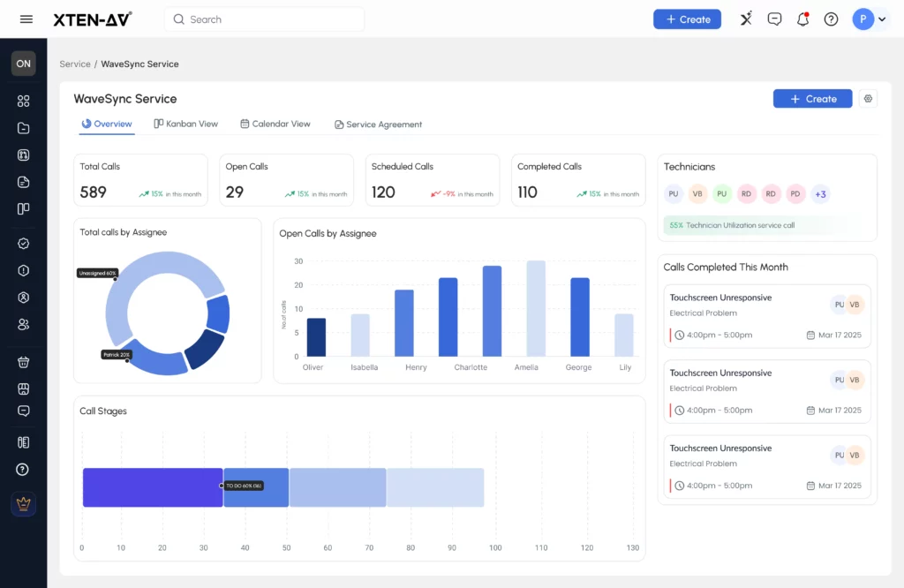Click the PD technician avatar
This screenshot has width=904, height=588.
click(x=795, y=193)
